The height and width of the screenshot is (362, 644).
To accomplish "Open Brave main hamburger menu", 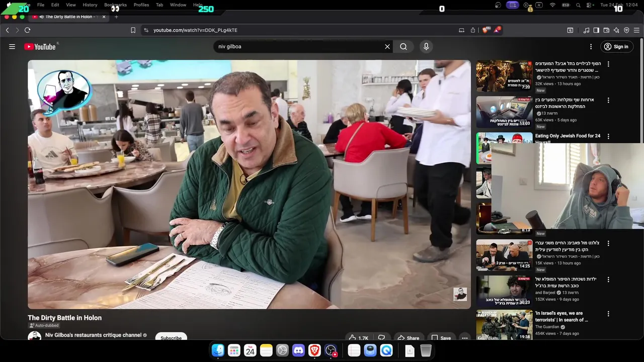I will (636, 30).
